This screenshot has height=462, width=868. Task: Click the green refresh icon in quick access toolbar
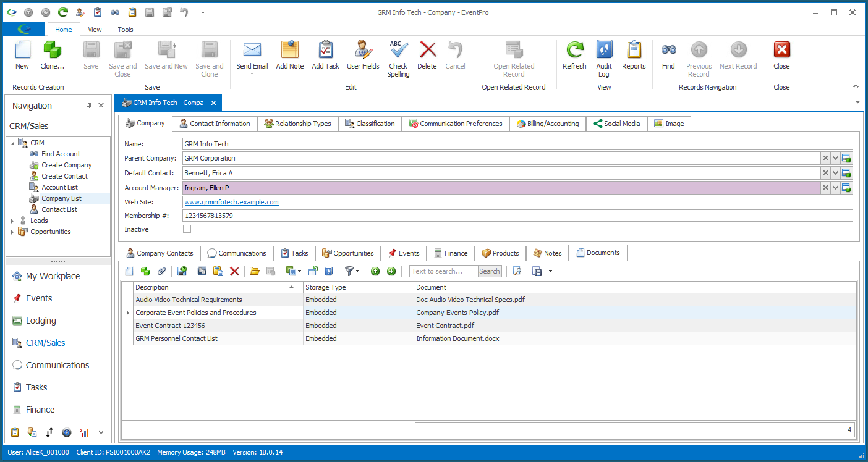(63, 12)
